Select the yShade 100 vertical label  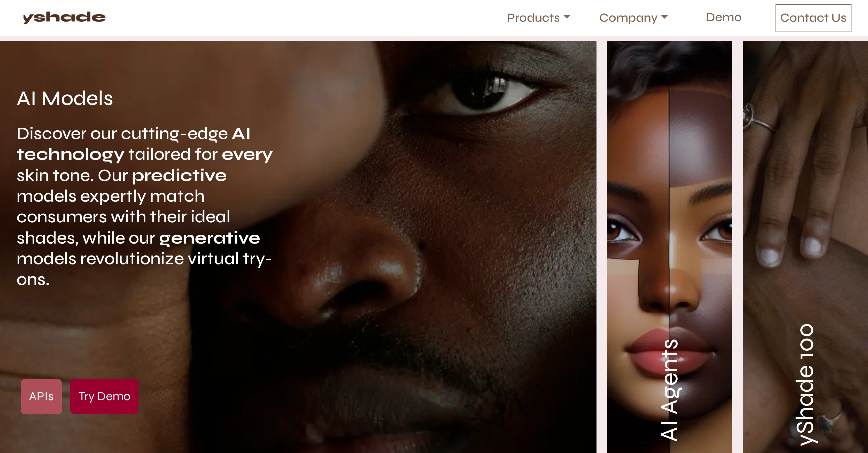coord(806,384)
